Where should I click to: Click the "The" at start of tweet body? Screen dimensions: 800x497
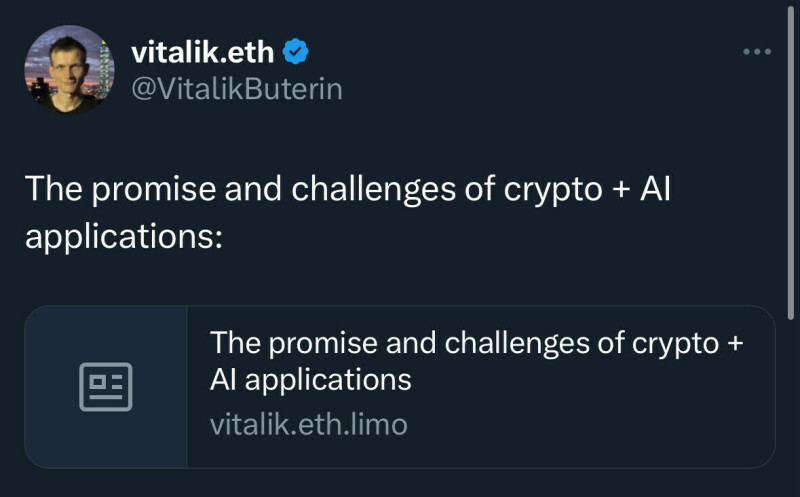coord(51,190)
